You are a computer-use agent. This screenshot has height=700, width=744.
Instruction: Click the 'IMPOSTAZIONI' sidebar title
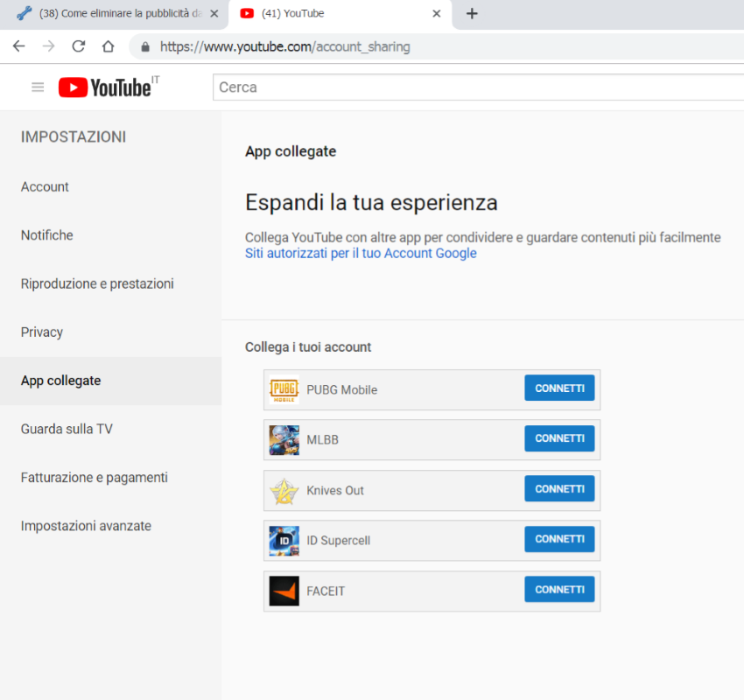[74, 137]
